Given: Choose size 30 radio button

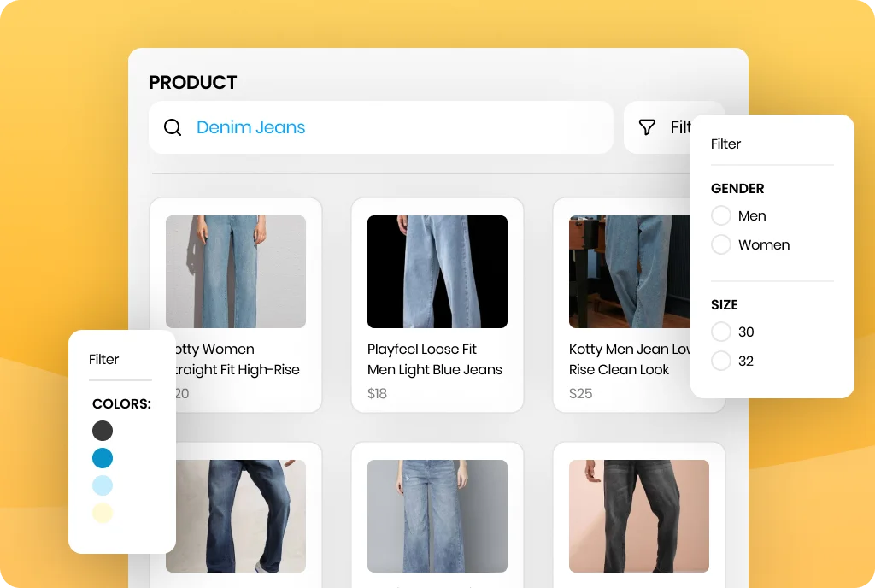Looking at the screenshot, I should 721,332.
